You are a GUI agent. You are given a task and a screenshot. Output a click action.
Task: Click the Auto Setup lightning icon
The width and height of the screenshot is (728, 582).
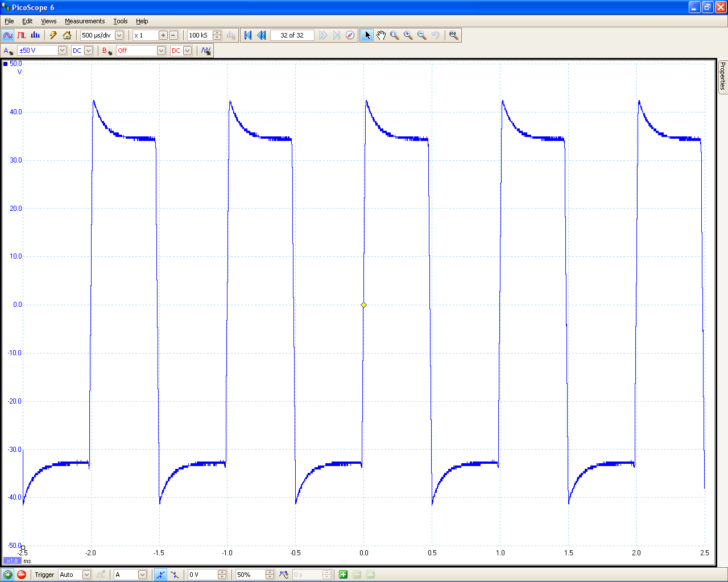coord(53,35)
